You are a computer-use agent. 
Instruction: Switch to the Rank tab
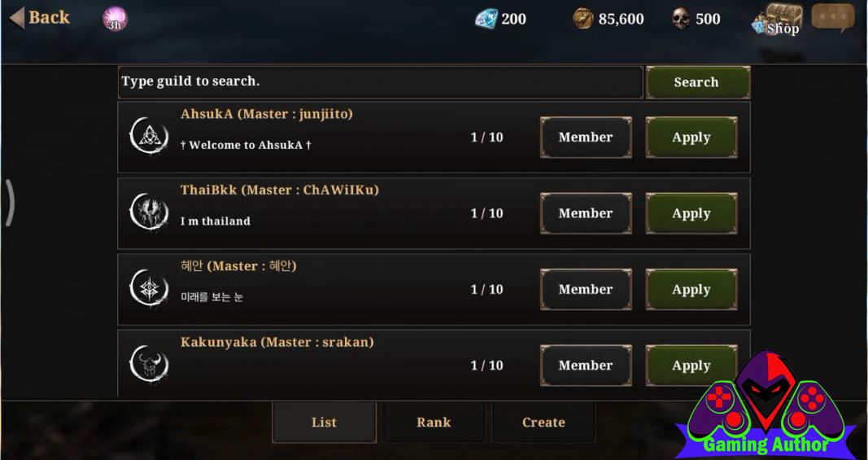[x=434, y=423]
